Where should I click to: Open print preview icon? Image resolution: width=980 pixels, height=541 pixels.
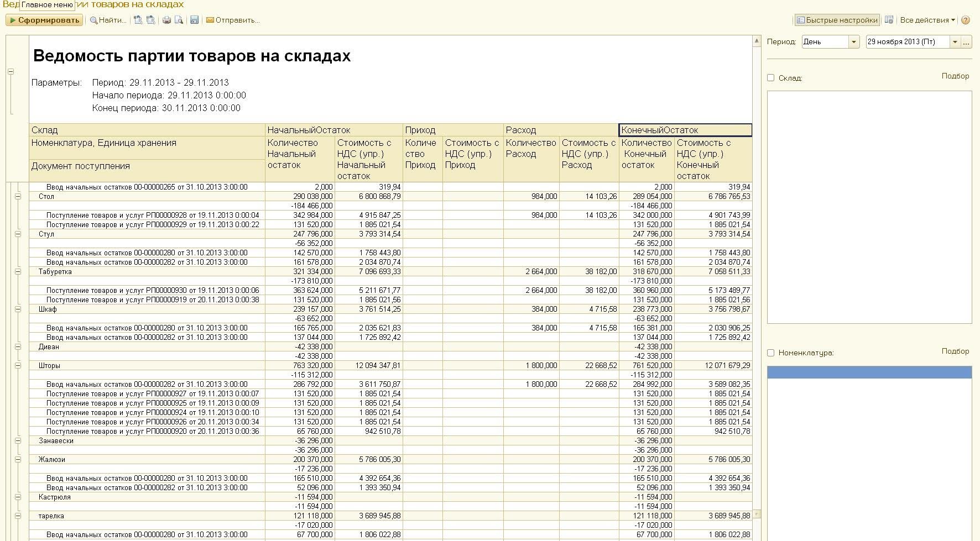pyautogui.click(x=179, y=20)
